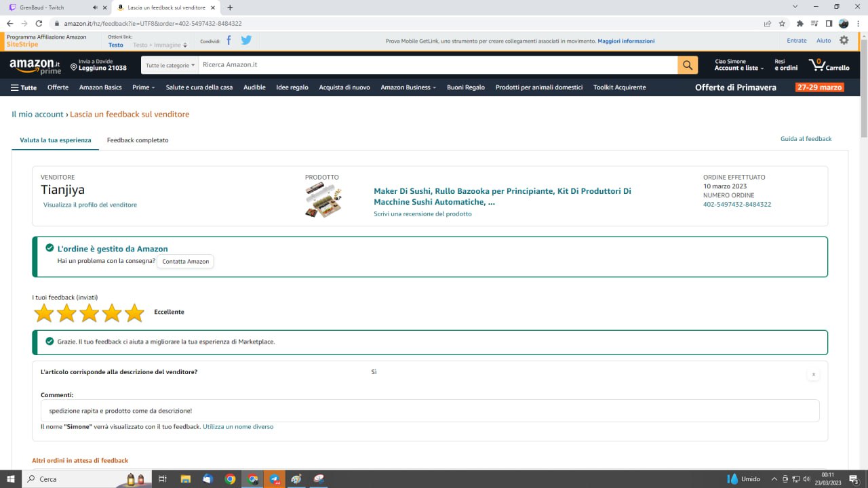Share via the Twitter icon in SiteStripe
The image size is (868, 488).
click(246, 41)
